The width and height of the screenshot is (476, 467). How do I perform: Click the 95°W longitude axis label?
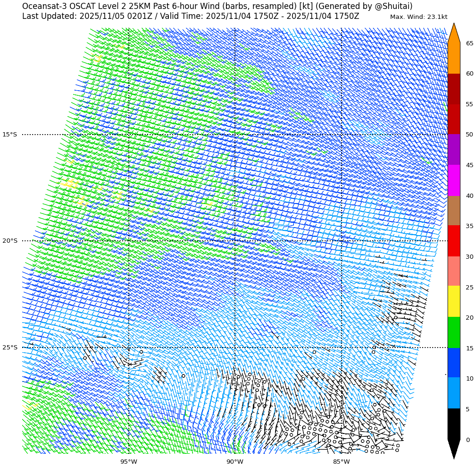coord(129,462)
